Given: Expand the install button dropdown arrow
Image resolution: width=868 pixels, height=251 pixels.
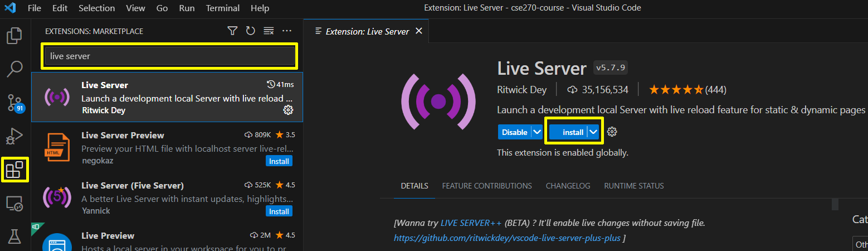Looking at the screenshot, I should point(594,132).
